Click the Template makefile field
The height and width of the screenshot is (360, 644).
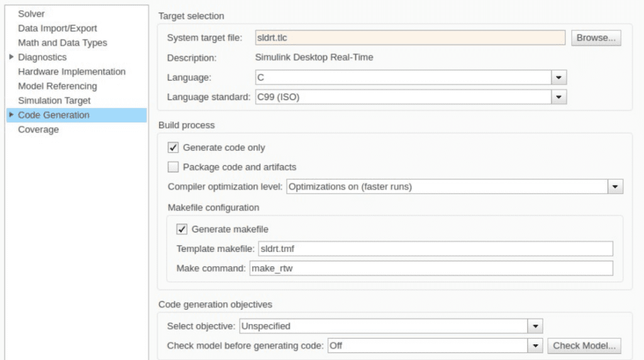pyautogui.click(x=435, y=249)
